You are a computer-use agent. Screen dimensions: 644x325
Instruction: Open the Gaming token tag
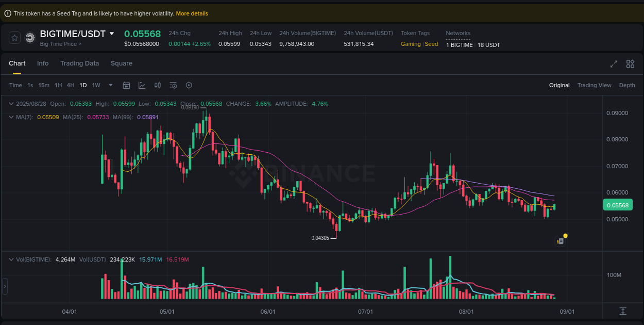click(411, 44)
